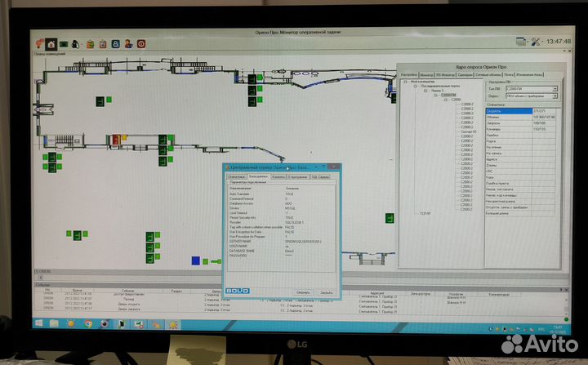Switch to the Клиенты tab in the dialog
588x365 pixels.
(278, 176)
